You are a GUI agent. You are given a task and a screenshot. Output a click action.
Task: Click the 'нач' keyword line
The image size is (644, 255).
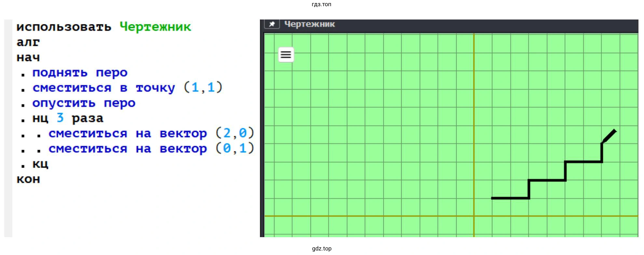pos(28,57)
